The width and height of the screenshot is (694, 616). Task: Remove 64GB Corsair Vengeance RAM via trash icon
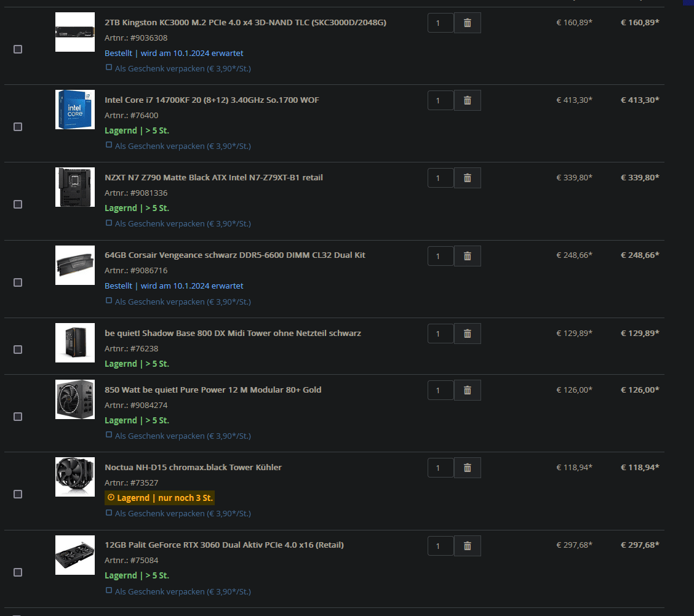point(468,256)
